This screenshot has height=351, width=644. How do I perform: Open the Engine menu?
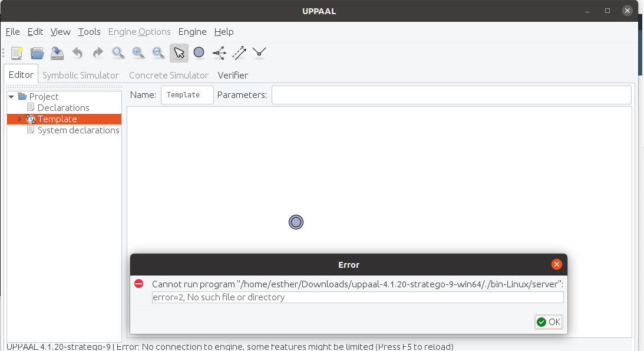coord(192,32)
